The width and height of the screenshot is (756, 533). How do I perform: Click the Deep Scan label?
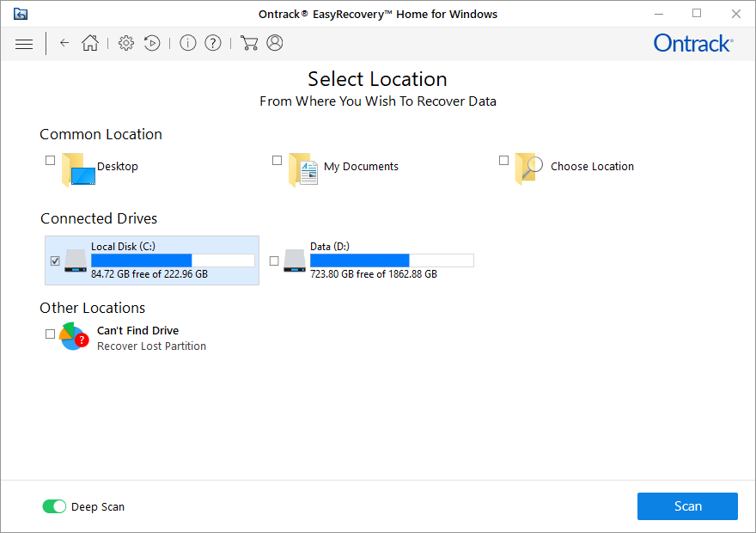tap(98, 507)
